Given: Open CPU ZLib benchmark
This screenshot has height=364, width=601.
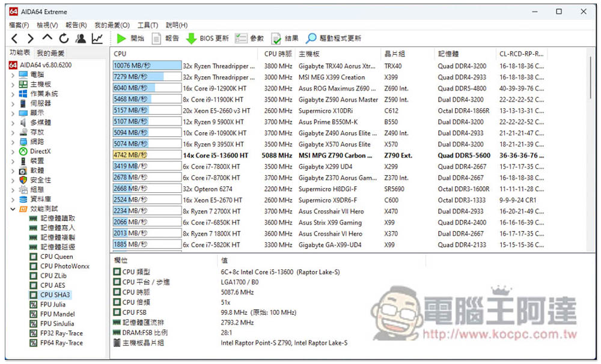Looking at the screenshot, I should pyautogui.click(x=53, y=276).
